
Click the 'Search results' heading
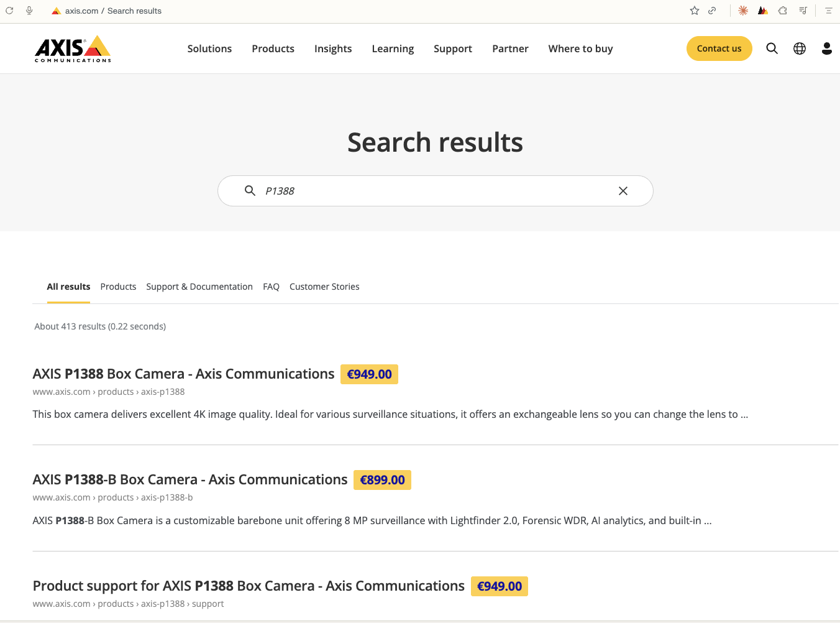[435, 142]
